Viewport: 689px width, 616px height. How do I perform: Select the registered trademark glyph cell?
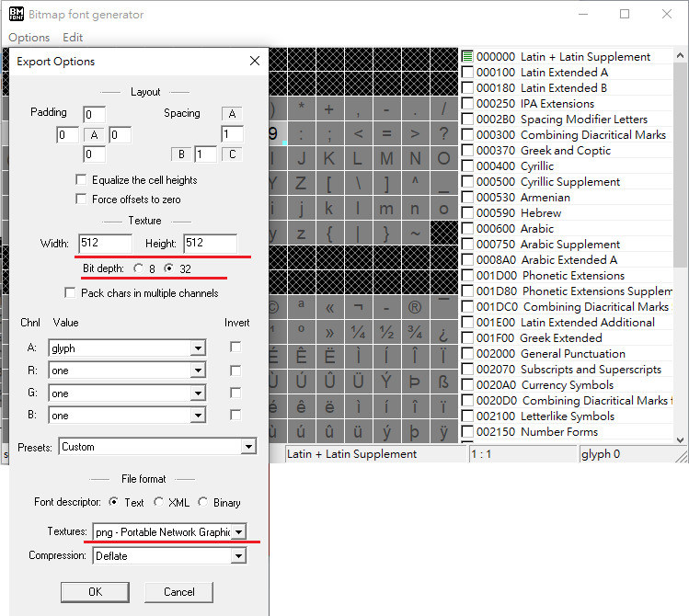click(x=416, y=308)
